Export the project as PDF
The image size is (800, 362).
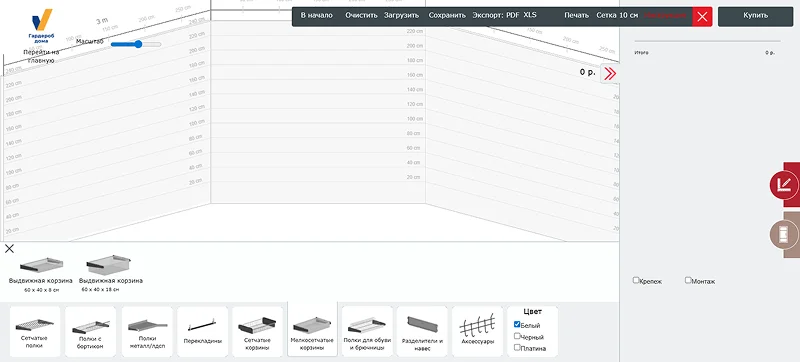512,15
